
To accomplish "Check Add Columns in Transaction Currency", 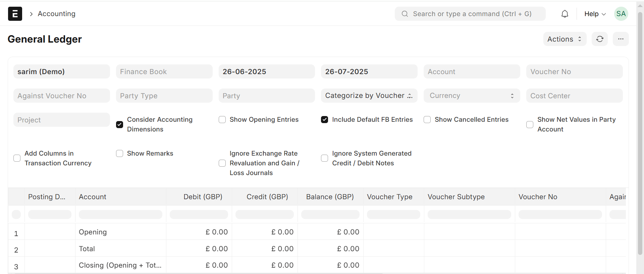I will (17, 158).
